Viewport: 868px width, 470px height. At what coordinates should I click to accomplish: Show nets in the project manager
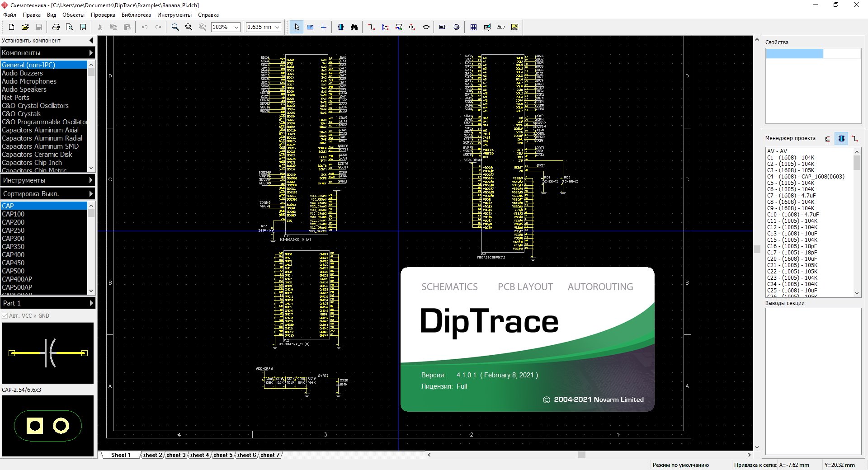[855, 139]
